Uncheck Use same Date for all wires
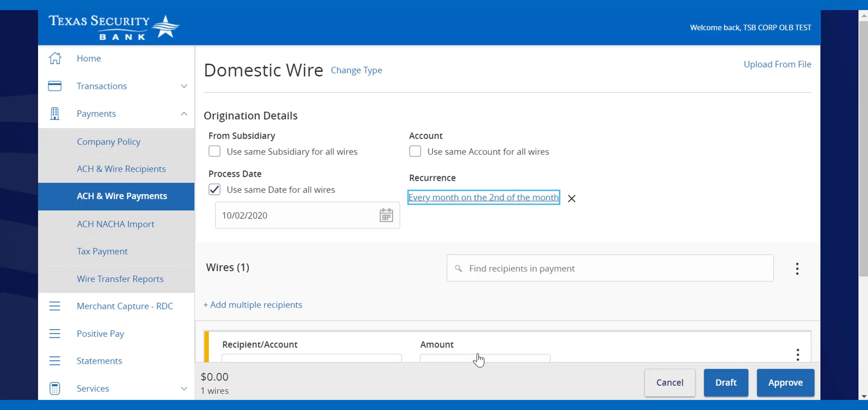 click(214, 189)
